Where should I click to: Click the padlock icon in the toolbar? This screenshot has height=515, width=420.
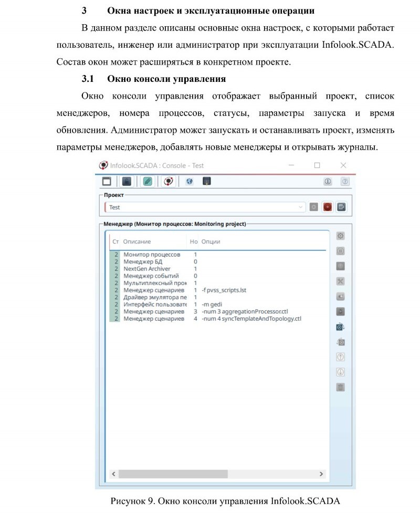(x=127, y=181)
